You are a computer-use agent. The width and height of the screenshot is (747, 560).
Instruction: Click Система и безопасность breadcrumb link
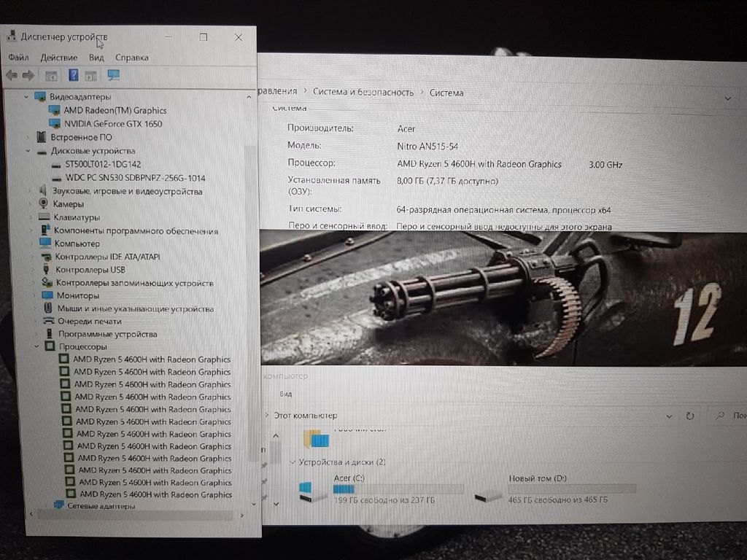[363, 93]
